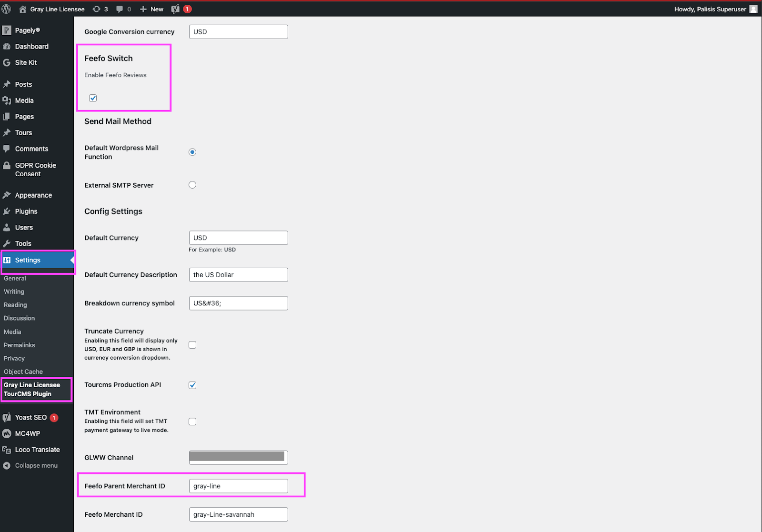Image resolution: width=762 pixels, height=532 pixels.
Task: Open Discussion settings submenu
Action: pyautogui.click(x=20, y=318)
